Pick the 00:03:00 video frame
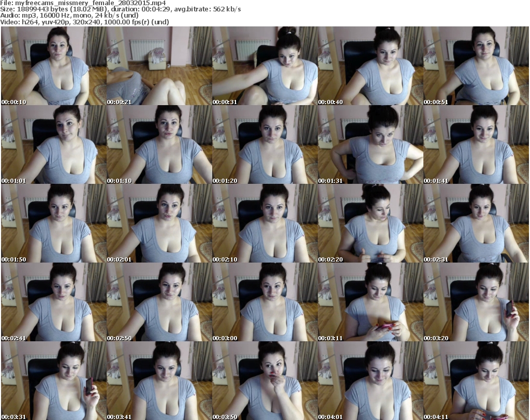Screen dimensions: 530x420 (264, 302)
